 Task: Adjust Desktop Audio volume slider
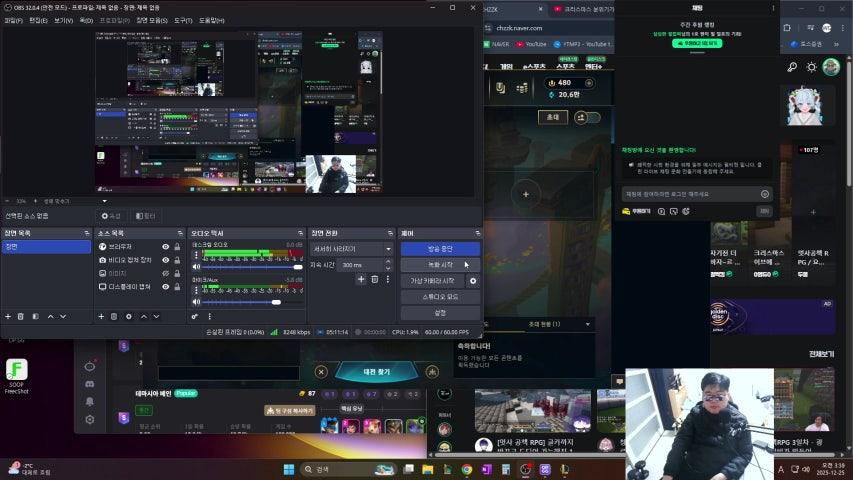(x=252, y=267)
